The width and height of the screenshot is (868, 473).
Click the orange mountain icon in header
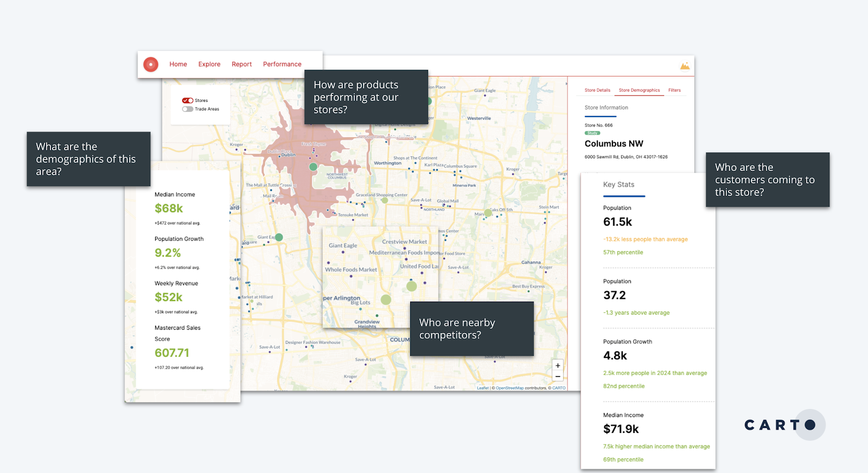pos(685,66)
